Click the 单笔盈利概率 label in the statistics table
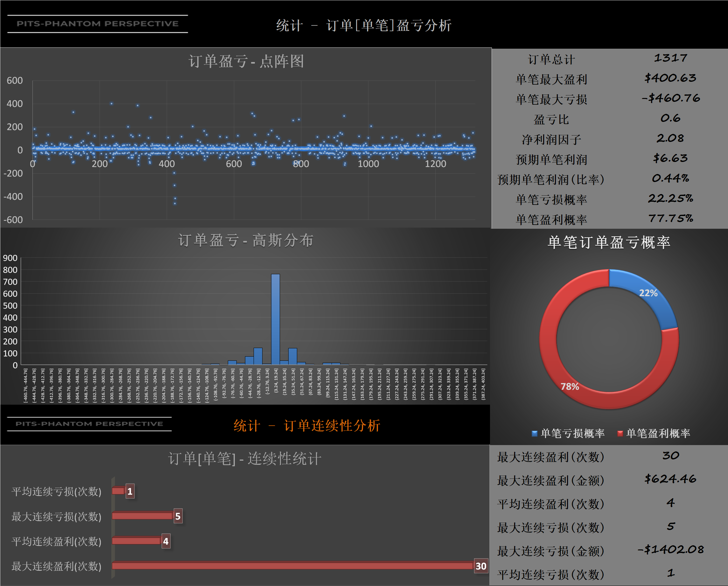Screen dimensions: 728x586 pyautogui.click(x=551, y=220)
